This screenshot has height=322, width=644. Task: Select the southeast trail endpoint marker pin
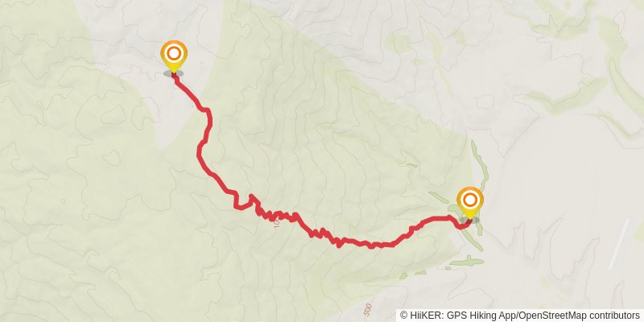coord(470,204)
